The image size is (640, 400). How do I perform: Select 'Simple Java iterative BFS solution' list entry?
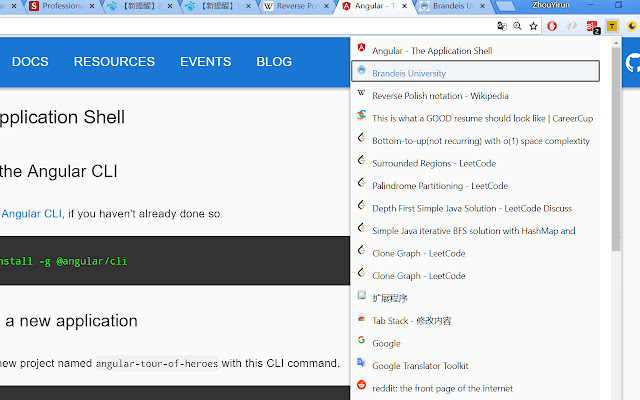click(x=476, y=230)
